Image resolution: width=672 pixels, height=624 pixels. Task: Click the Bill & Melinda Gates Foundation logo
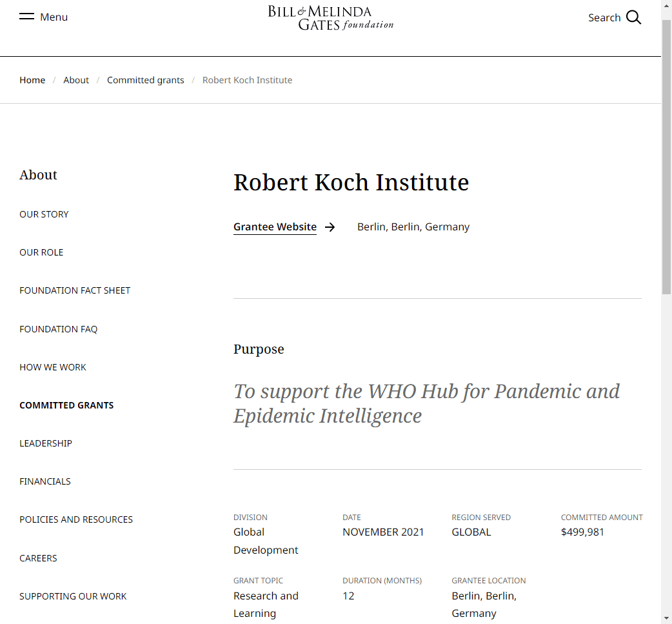[x=330, y=18]
